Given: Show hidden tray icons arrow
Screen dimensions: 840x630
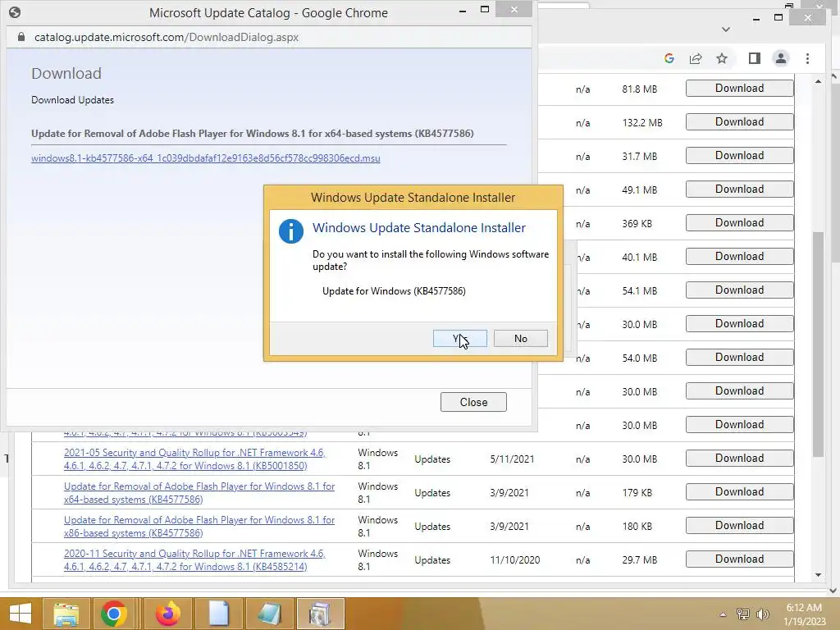Looking at the screenshot, I should (x=724, y=614).
